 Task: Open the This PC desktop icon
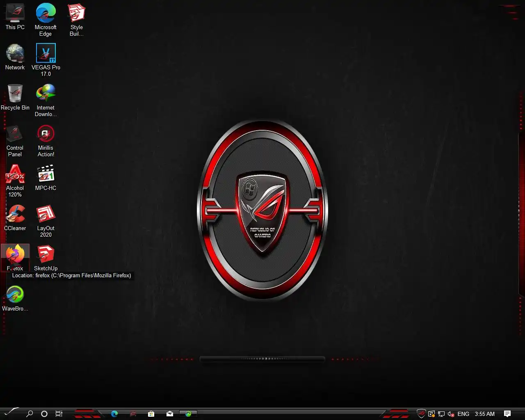[x=15, y=17]
